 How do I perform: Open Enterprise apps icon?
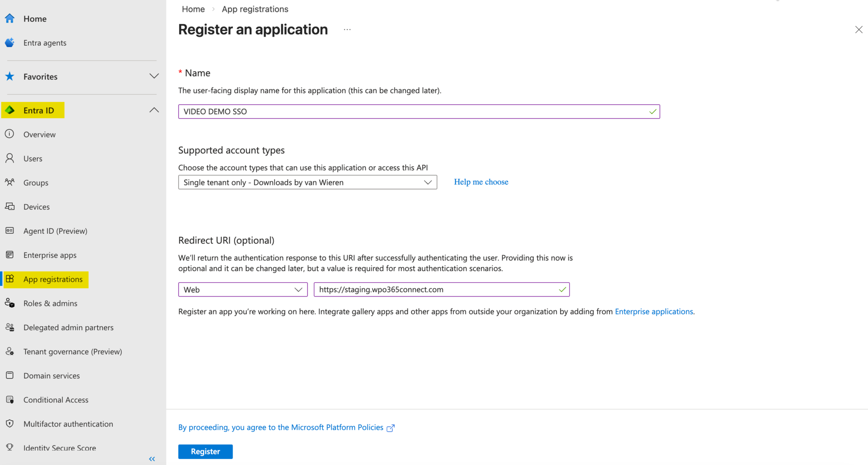pos(10,255)
